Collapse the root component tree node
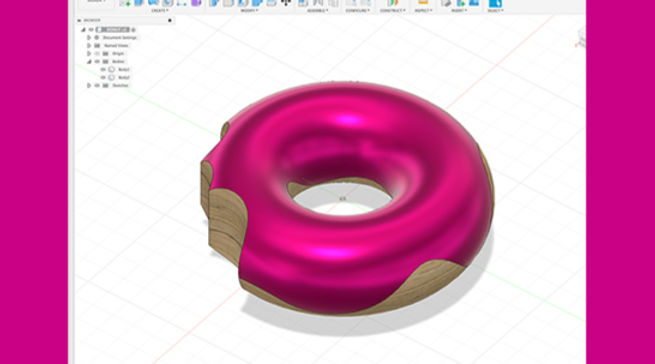Viewport: 655px width, 364px height. tap(83, 30)
